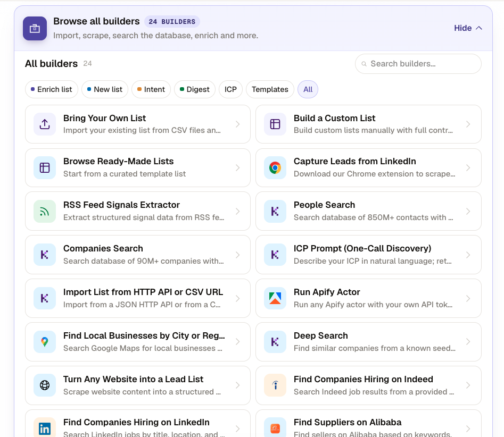Open Deep Search via its chevron arrow

[468, 342]
